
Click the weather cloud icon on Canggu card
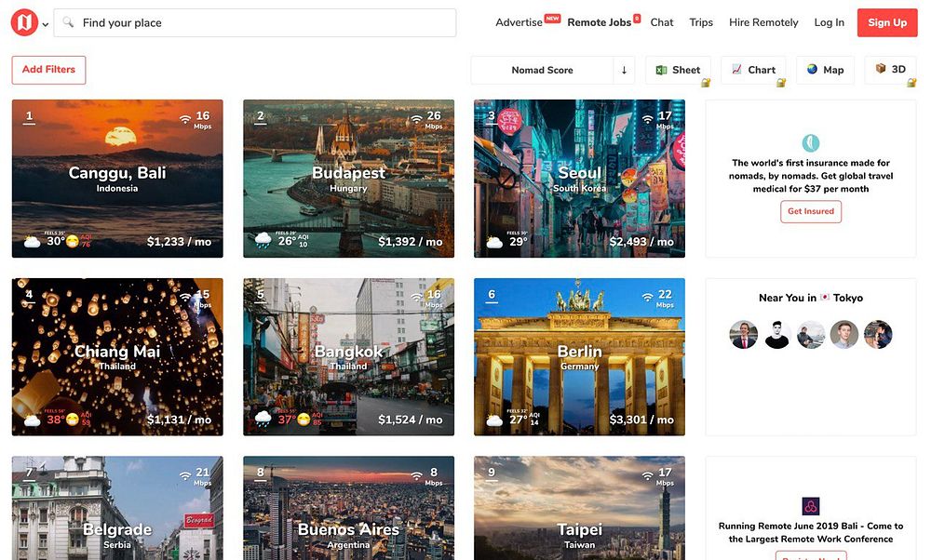[x=32, y=242]
